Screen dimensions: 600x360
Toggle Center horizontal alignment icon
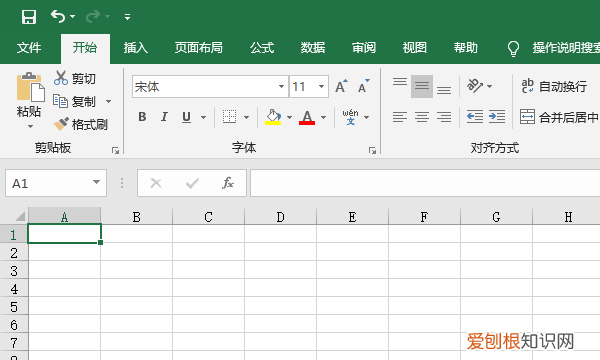click(x=422, y=117)
